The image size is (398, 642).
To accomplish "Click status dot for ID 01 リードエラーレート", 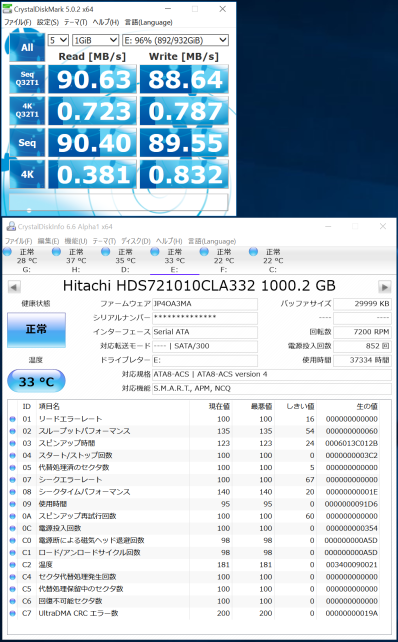I will point(12,419).
